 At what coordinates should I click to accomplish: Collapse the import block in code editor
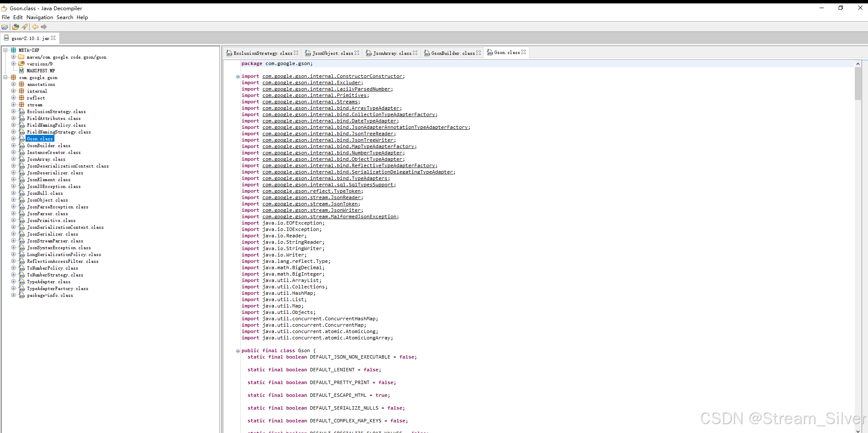coord(238,77)
